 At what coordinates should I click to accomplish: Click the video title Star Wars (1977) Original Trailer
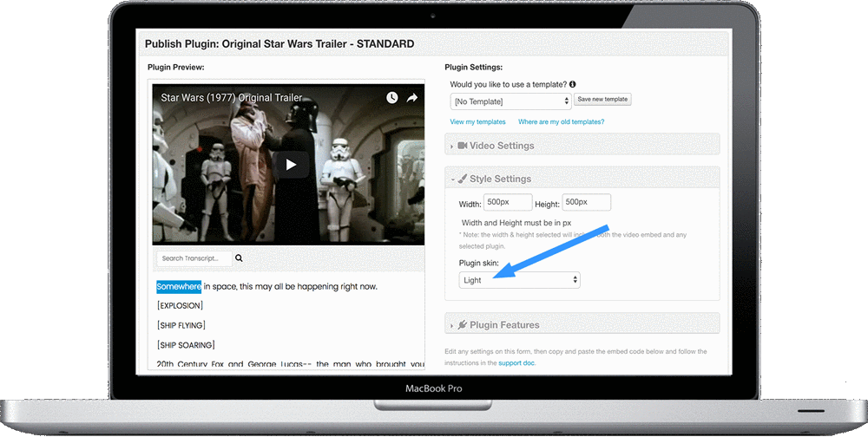point(232,98)
